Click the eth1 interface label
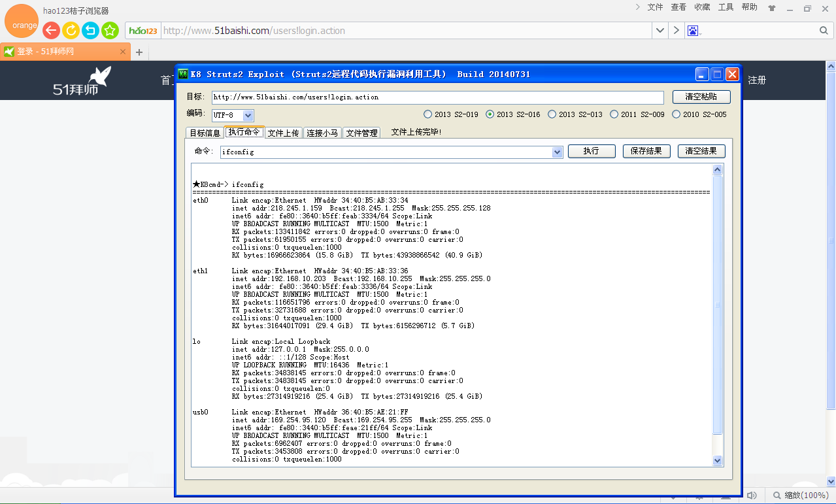Viewport: 836px width, 504px height. point(200,271)
